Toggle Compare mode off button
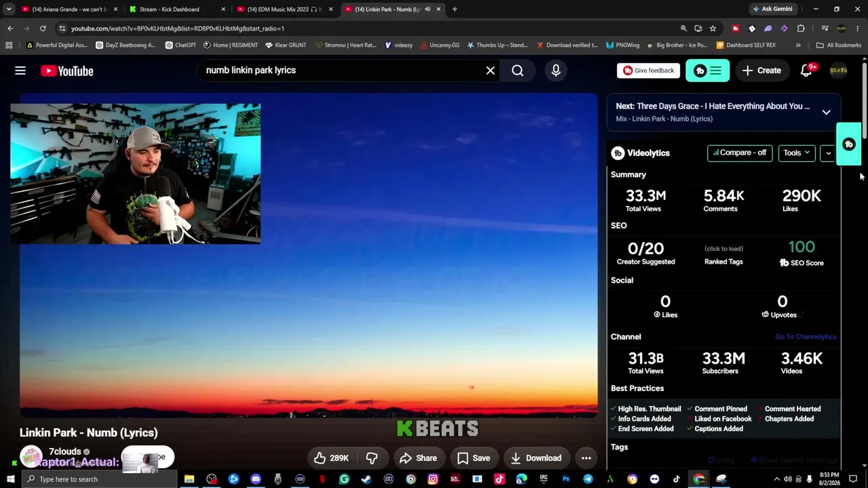 [740, 153]
